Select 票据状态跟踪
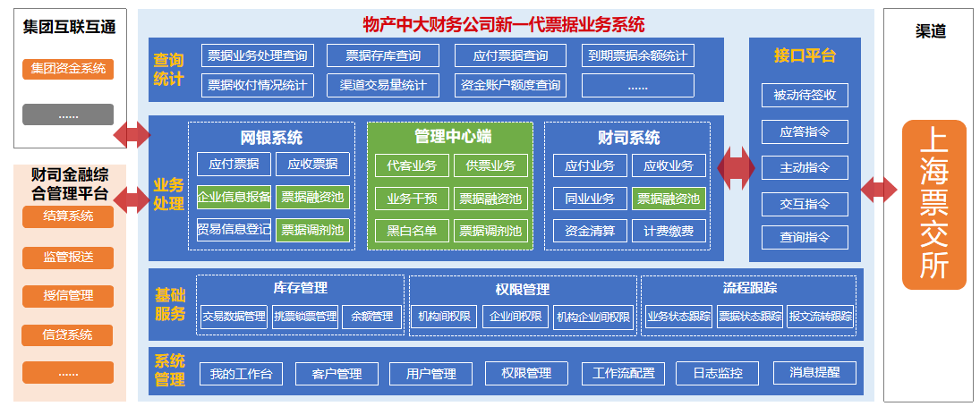 coord(750,317)
